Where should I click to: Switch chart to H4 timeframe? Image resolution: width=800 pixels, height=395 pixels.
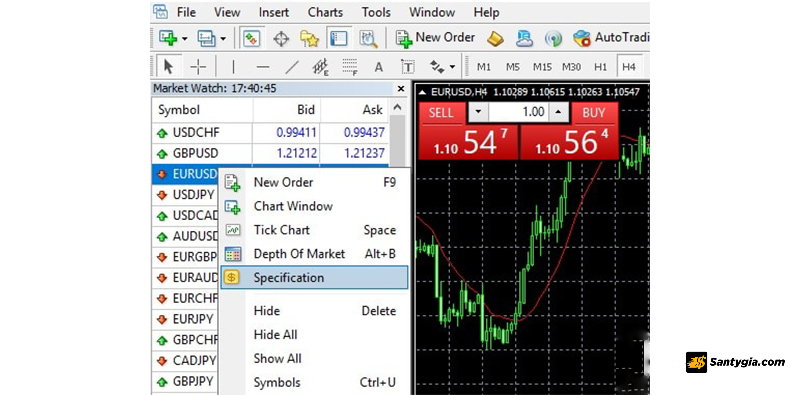pos(629,67)
